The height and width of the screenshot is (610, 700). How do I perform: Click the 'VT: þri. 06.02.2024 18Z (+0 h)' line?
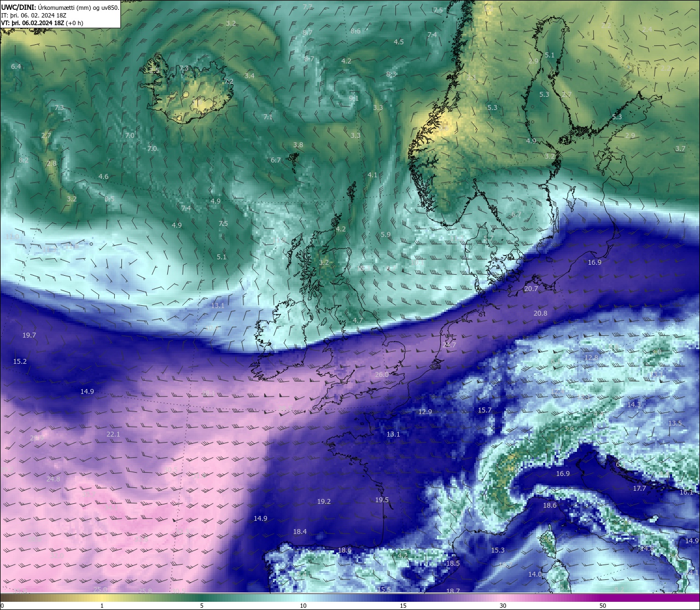tap(42, 23)
